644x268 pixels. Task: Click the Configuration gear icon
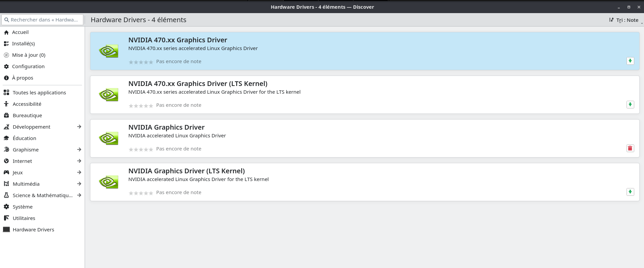tap(6, 66)
